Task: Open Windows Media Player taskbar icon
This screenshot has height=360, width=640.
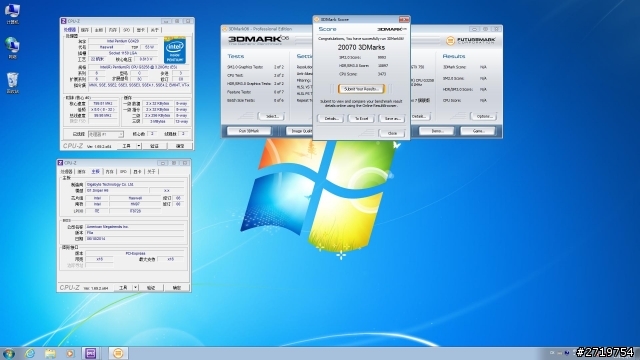Action: click(x=70, y=353)
